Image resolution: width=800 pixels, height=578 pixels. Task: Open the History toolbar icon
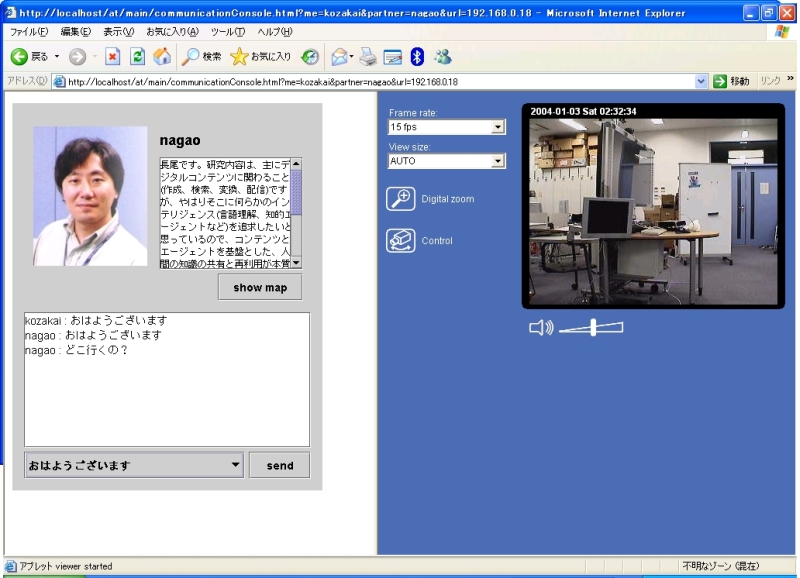pyautogui.click(x=310, y=57)
